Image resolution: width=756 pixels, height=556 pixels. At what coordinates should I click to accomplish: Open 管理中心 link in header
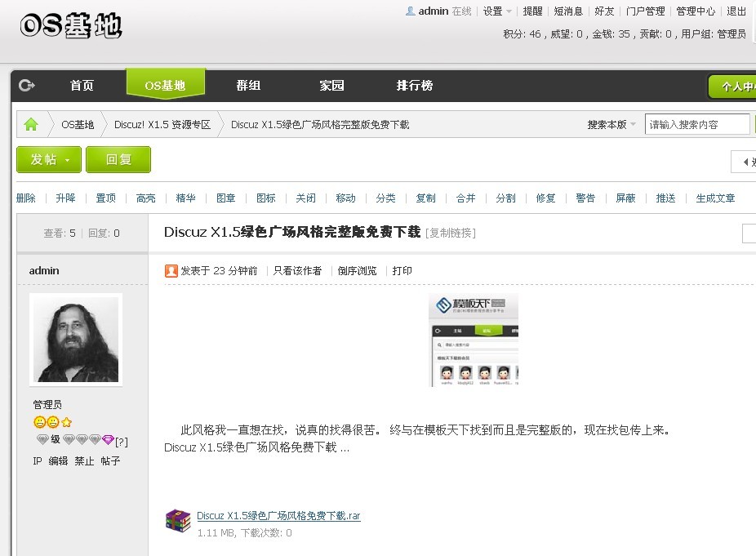[696, 11]
